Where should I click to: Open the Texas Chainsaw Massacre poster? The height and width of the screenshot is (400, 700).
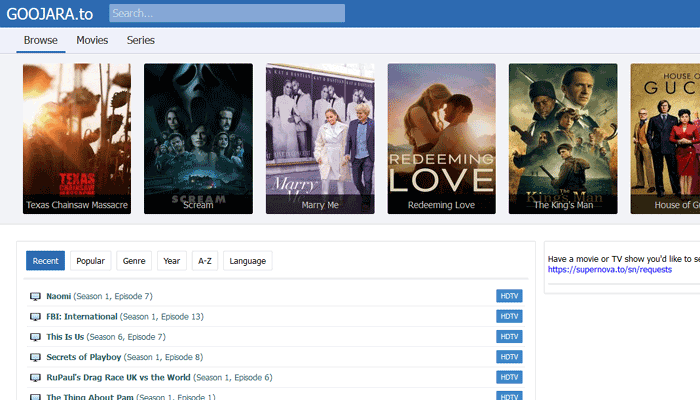tap(77, 138)
